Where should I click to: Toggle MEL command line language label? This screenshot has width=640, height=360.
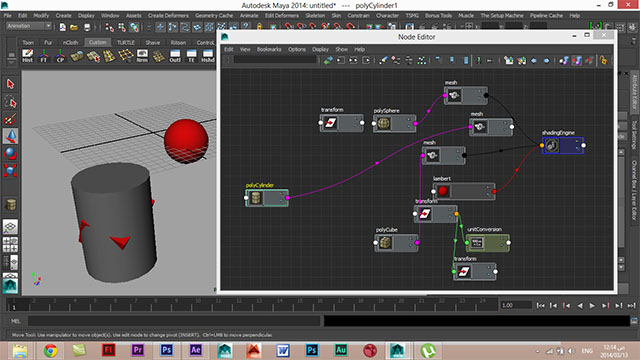(x=16, y=321)
